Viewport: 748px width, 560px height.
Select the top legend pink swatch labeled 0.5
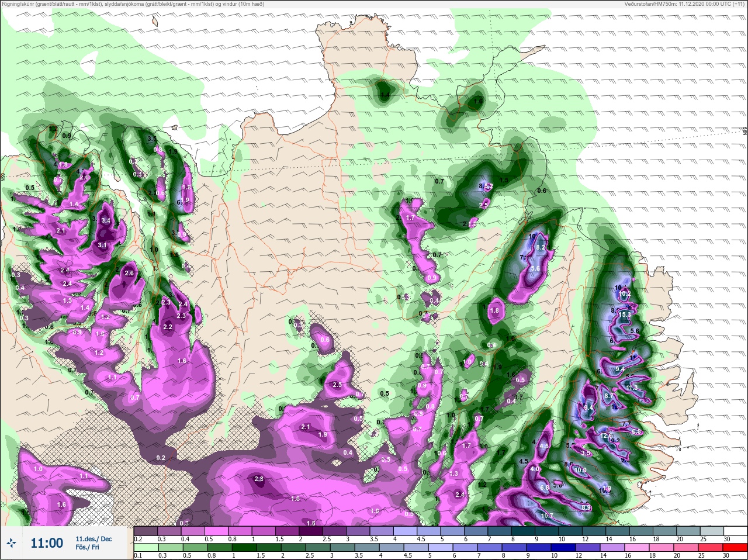tap(217, 531)
